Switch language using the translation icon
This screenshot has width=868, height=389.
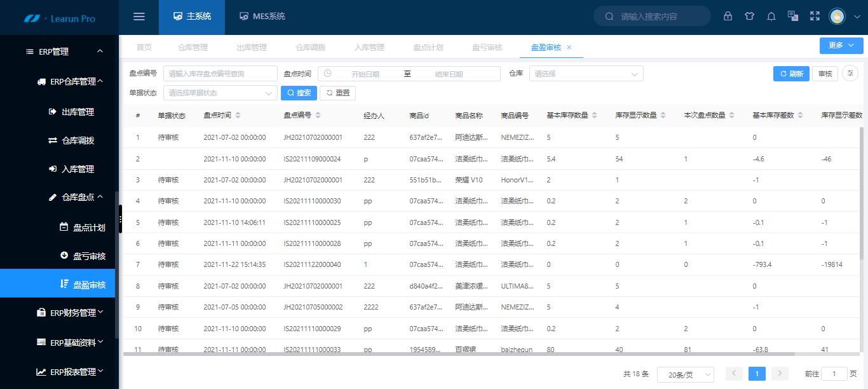(x=792, y=17)
